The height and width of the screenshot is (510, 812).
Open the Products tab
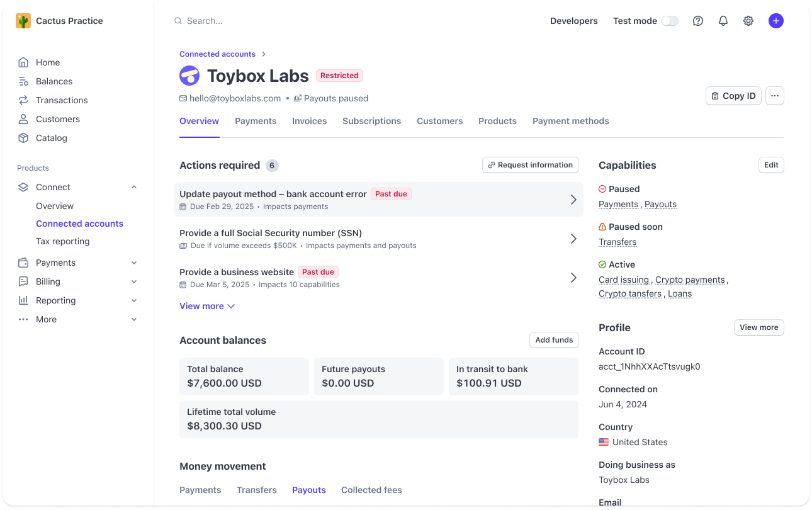pyautogui.click(x=497, y=121)
